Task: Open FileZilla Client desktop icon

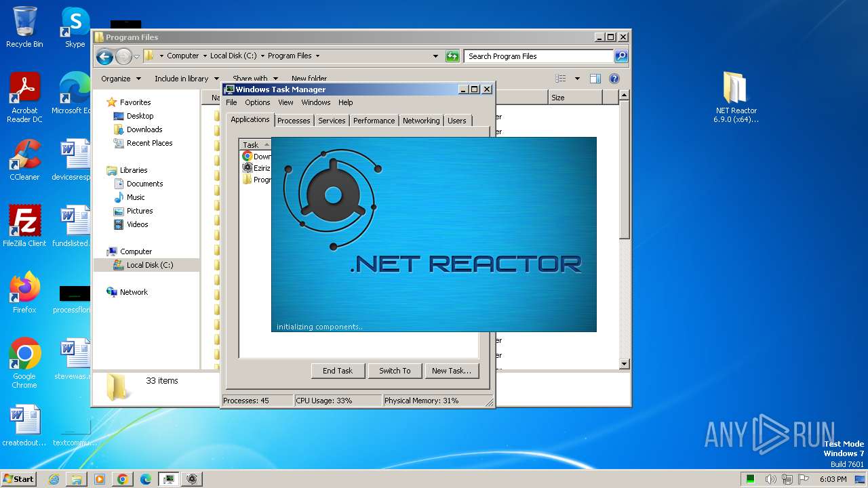Action: tap(24, 226)
